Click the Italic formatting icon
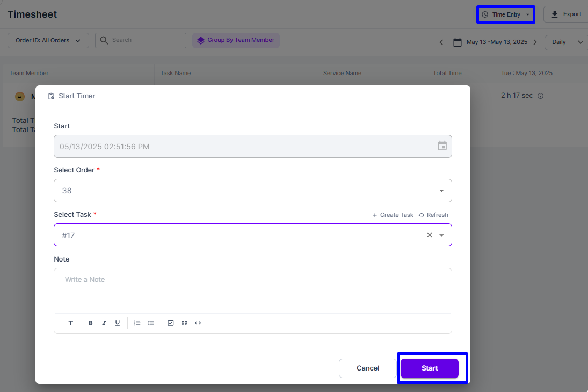Image resolution: width=588 pixels, height=392 pixels. coord(104,323)
